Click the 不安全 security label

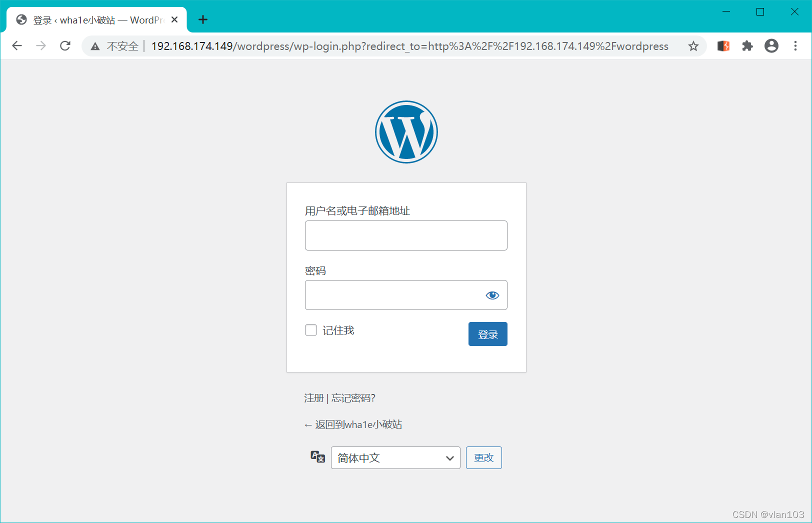coord(122,46)
